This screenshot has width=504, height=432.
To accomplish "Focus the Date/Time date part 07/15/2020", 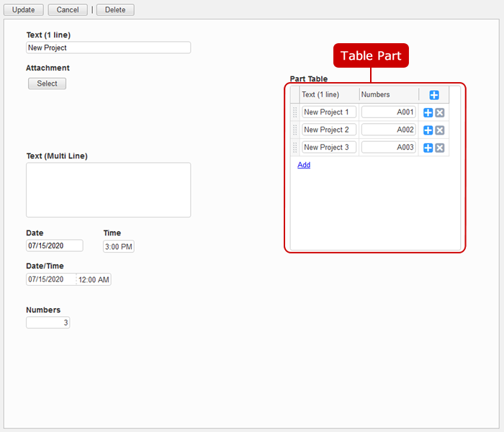I will [51, 279].
